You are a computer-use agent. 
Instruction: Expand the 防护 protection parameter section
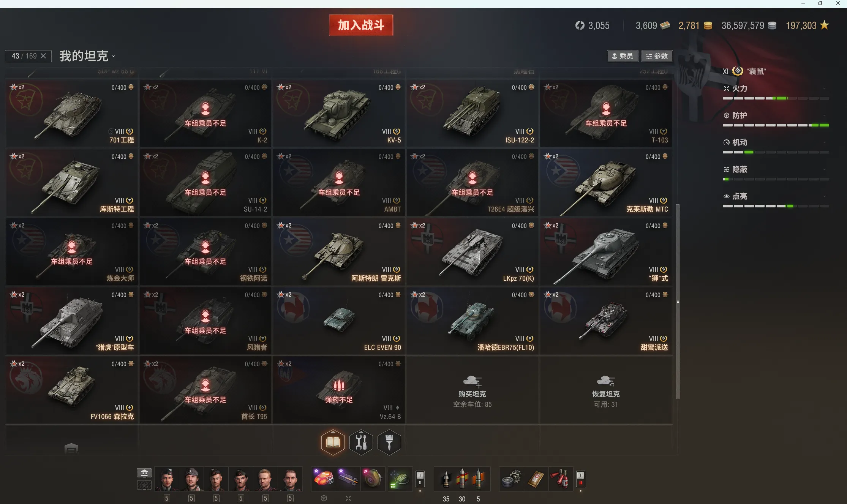(776, 115)
